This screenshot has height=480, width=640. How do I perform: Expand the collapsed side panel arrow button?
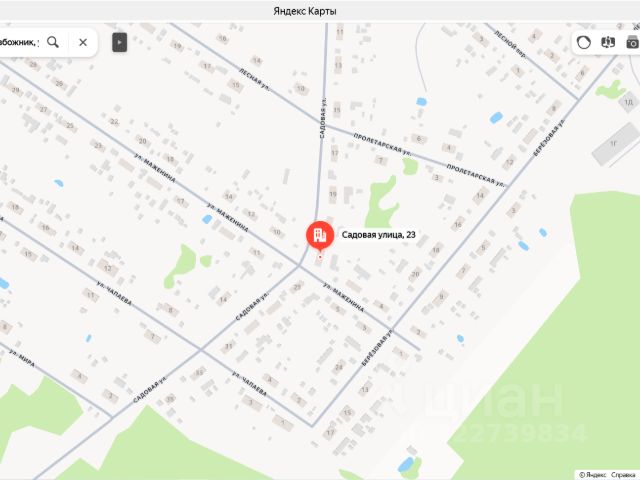pos(120,42)
